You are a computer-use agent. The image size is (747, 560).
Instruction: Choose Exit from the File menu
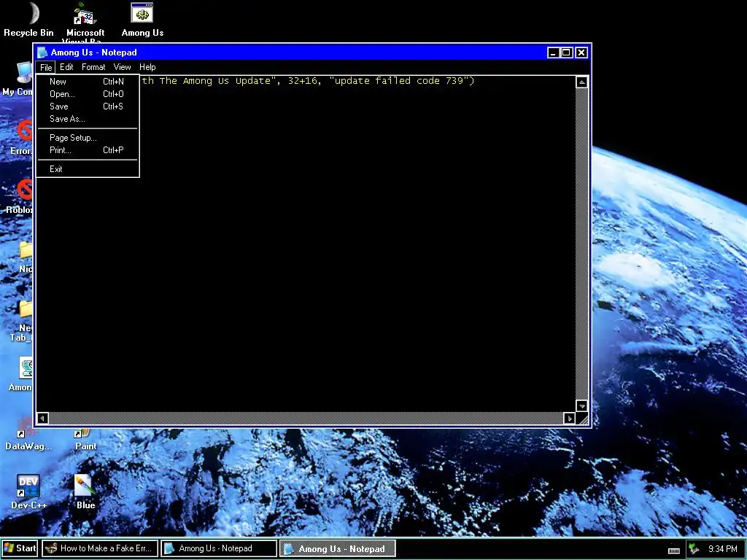88,169
